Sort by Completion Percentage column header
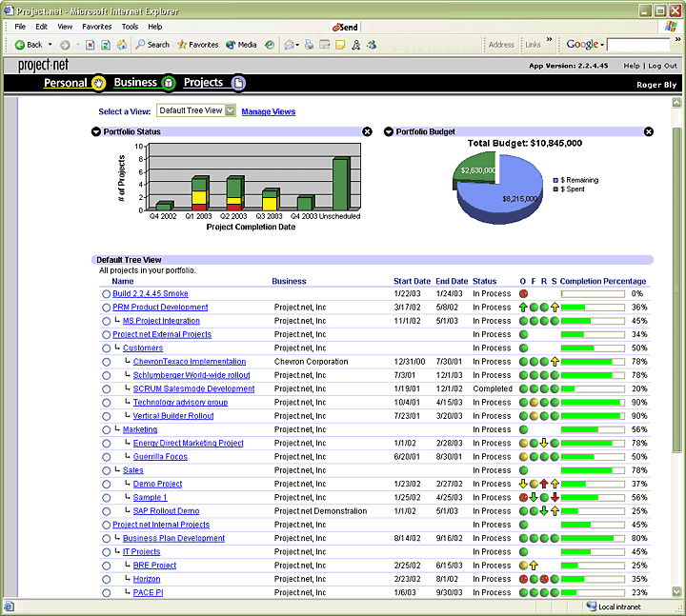 point(603,281)
